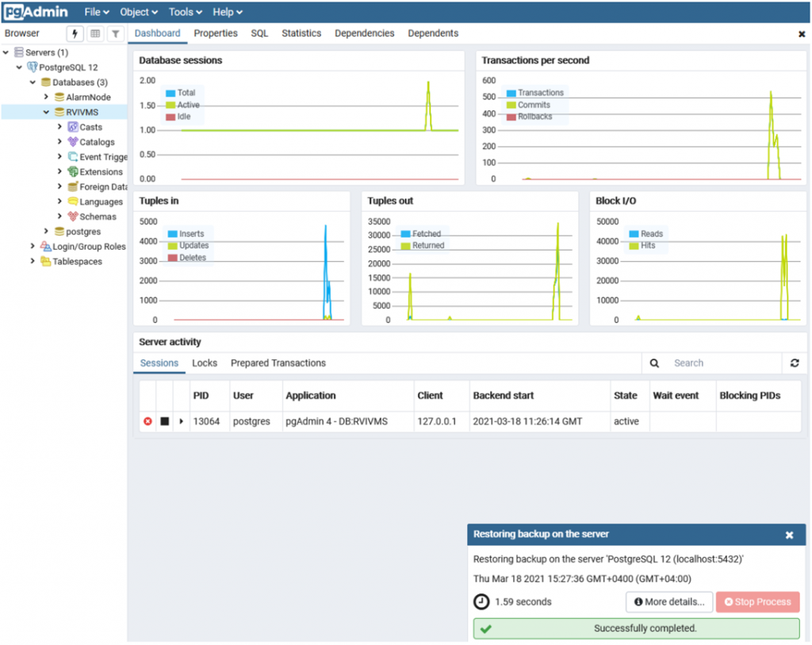This screenshot has height=645, width=812.
Task: Refresh the server activity list
Action: [795, 363]
